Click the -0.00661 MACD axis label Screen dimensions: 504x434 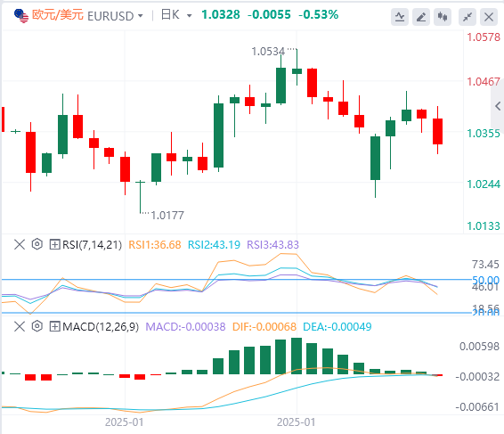tap(477, 407)
